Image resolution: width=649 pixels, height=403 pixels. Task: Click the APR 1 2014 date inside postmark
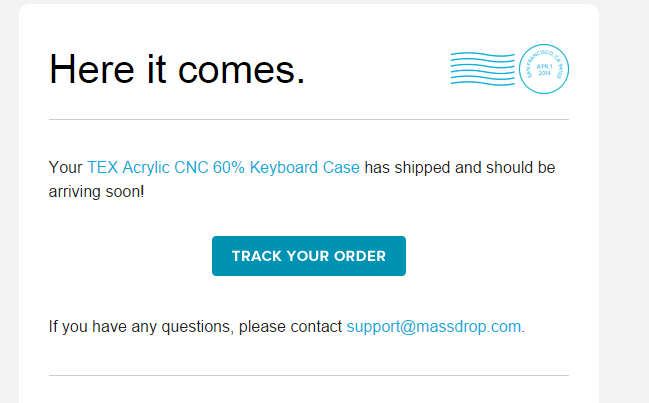[x=544, y=70]
